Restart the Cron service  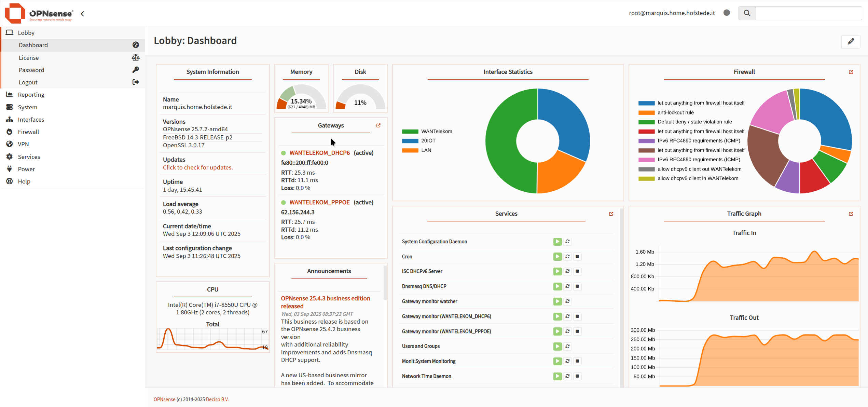pyautogui.click(x=567, y=257)
